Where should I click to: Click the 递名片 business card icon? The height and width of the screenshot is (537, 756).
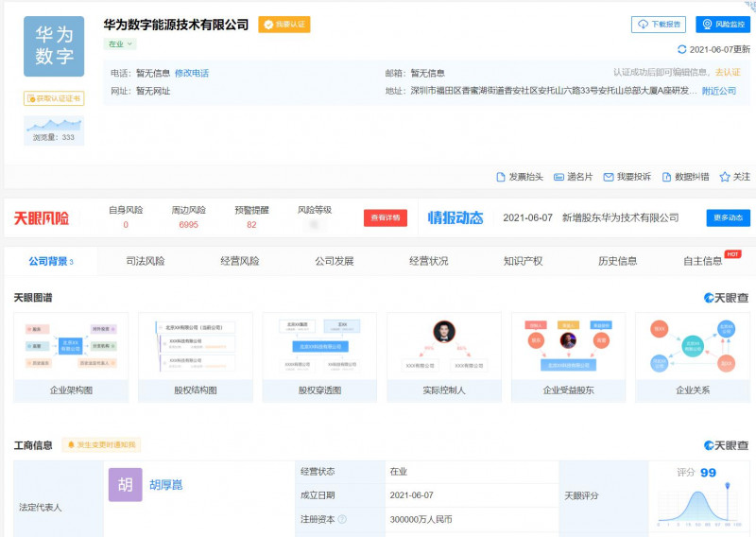(x=558, y=177)
